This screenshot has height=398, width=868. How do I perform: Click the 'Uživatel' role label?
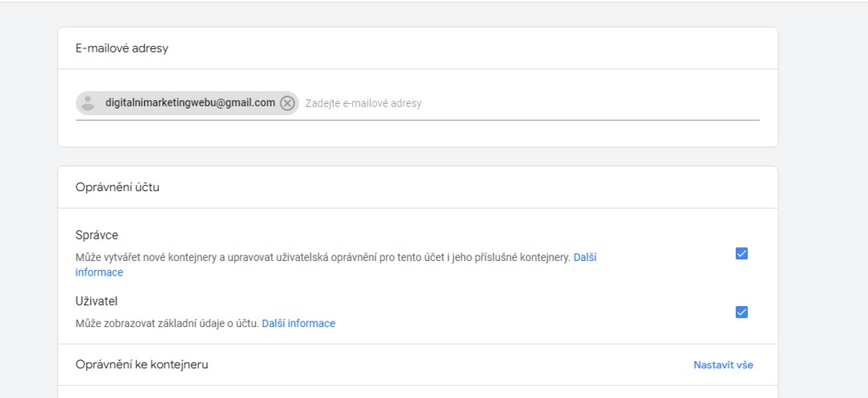[x=97, y=301]
